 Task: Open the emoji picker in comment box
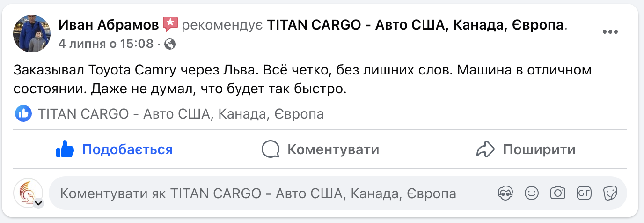[x=531, y=193]
